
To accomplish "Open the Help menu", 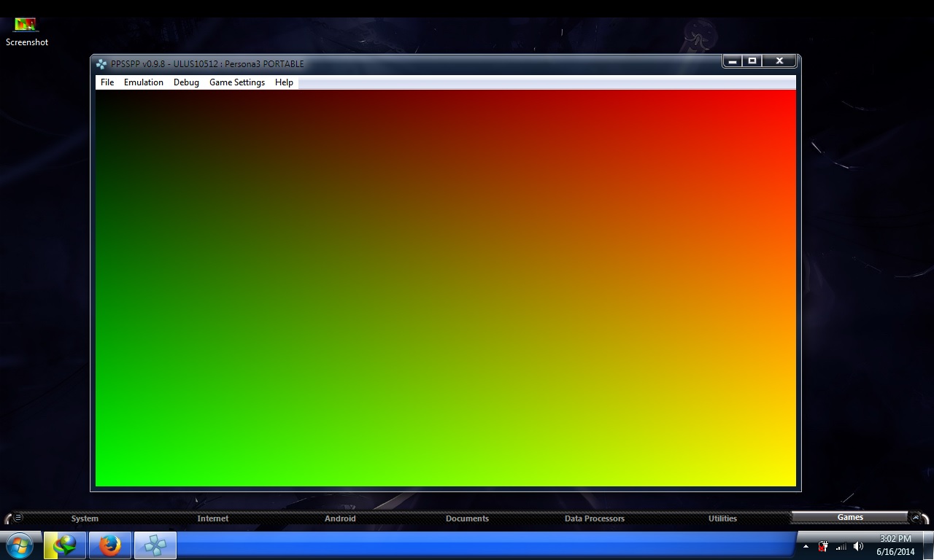I will [x=284, y=82].
